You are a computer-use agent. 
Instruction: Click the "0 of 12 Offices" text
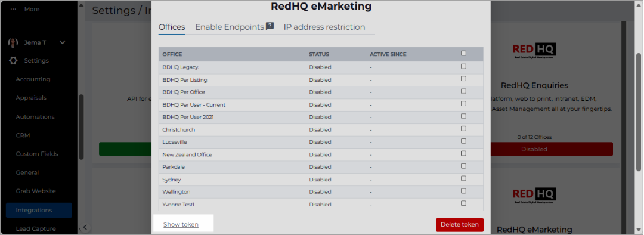pyautogui.click(x=534, y=137)
